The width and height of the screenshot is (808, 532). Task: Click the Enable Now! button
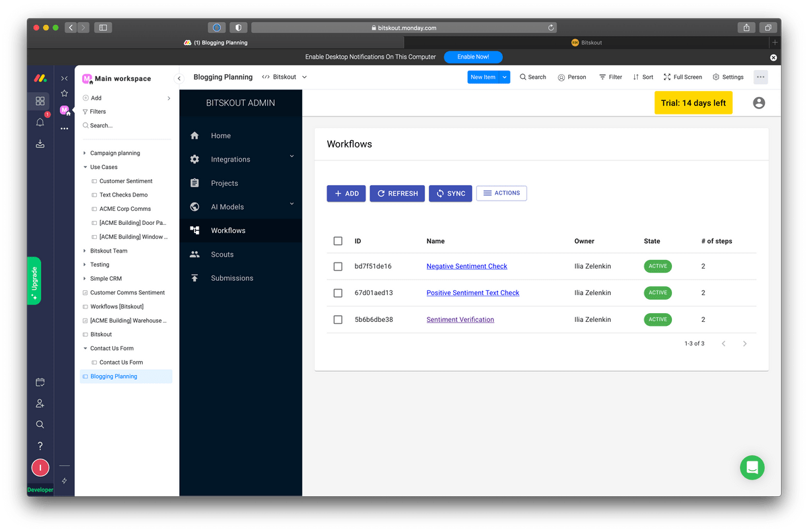click(473, 57)
